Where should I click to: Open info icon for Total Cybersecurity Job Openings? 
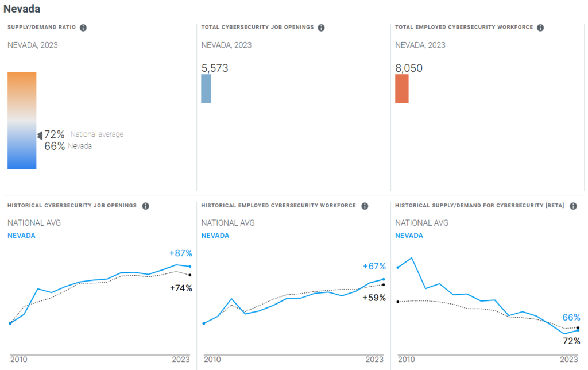(x=321, y=28)
